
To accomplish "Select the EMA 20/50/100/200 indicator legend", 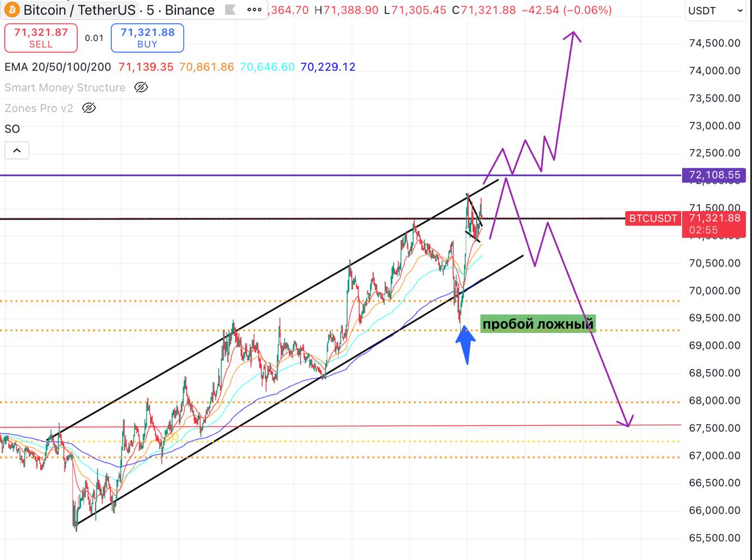I will (x=58, y=67).
